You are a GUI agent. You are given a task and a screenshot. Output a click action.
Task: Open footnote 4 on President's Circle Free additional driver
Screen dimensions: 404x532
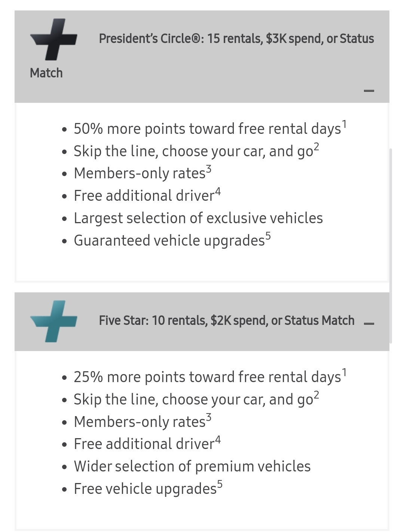[218, 191]
